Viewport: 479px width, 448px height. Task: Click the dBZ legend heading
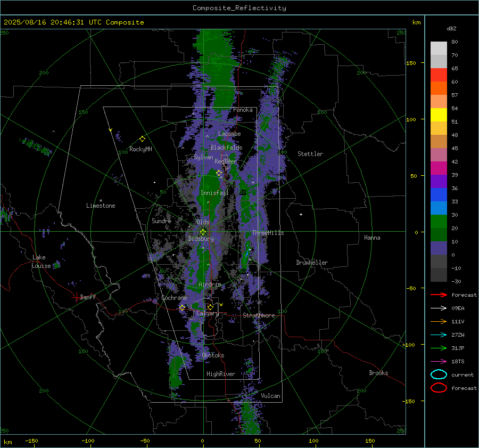click(451, 29)
